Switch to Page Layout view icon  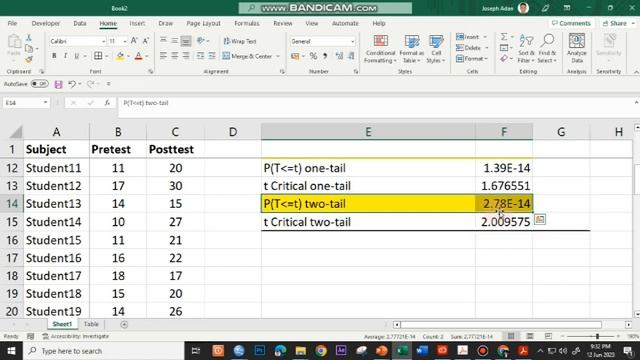pyautogui.click(x=530, y=336)
